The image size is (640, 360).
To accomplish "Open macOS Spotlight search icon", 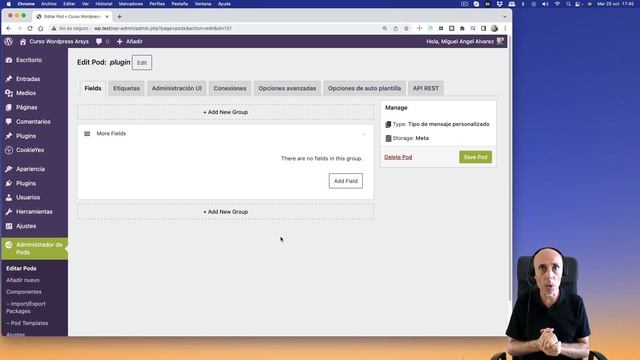I will (568, 4).
